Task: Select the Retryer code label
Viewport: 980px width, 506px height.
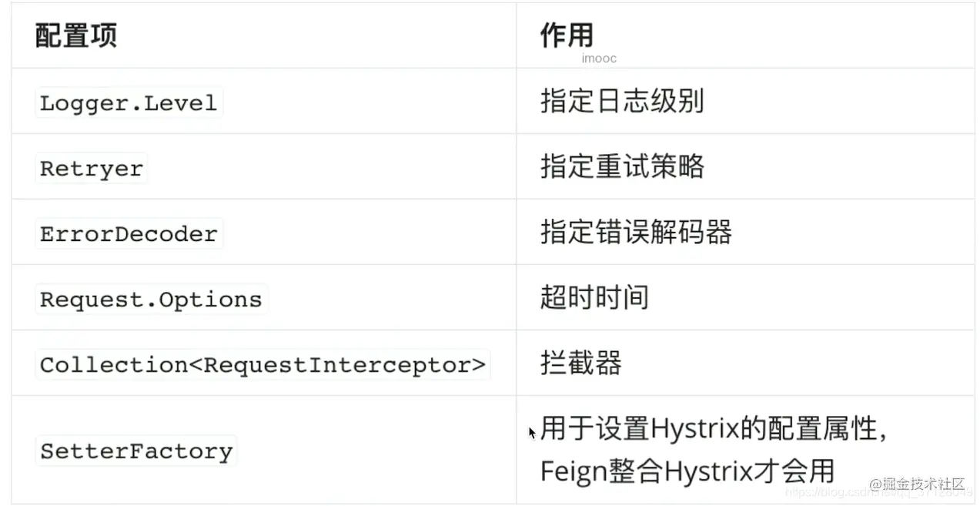Action: coord(92,169)
